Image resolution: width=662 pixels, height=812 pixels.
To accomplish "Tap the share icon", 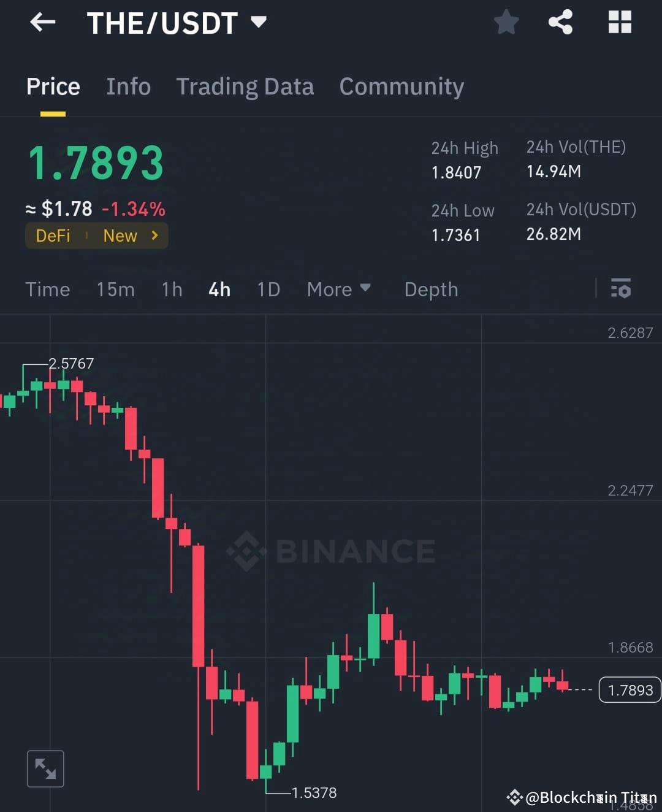I will pyautogui.click(x=560, y=22).
